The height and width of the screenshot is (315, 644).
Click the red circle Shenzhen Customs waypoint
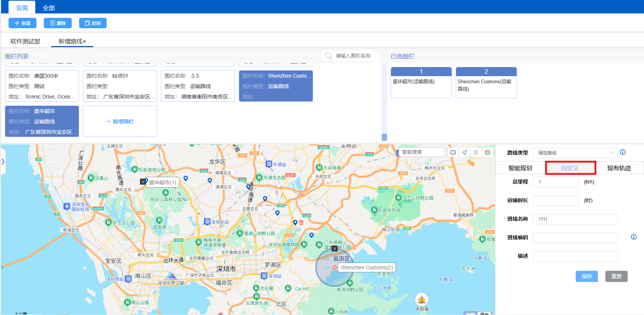coord(335,267)
